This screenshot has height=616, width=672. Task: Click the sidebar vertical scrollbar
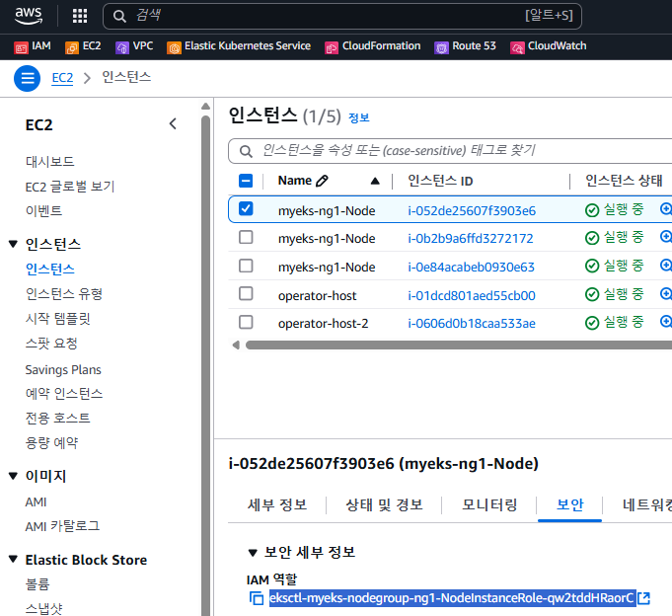(x=205, y=364)
